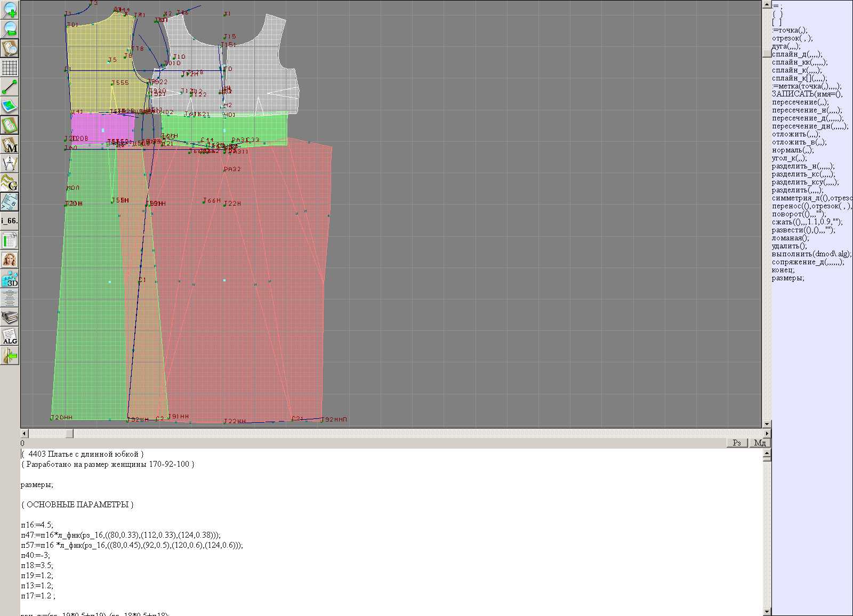The width and height of the screenshot is (853, 616).
Task: Click the green spreadsheet table icon
Action: 10,240
